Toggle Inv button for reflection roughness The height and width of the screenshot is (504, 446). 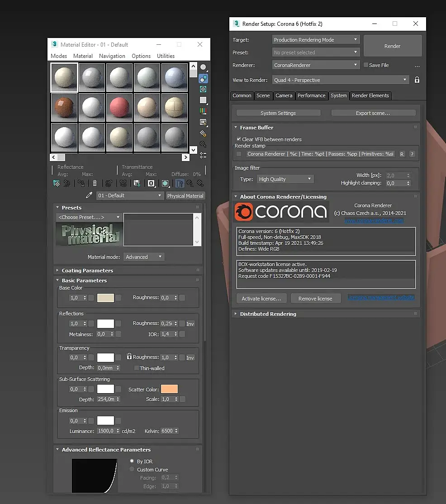tap(190, 323)
